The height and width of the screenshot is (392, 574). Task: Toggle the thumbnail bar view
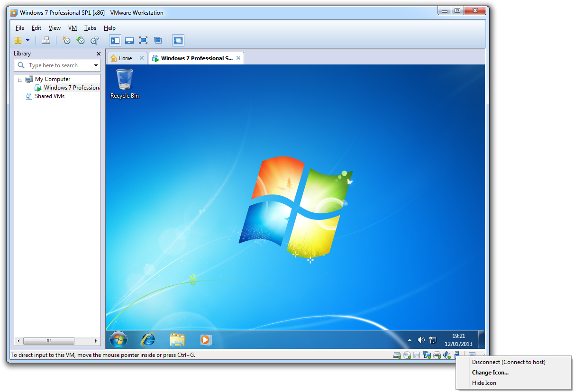[129, 41]
